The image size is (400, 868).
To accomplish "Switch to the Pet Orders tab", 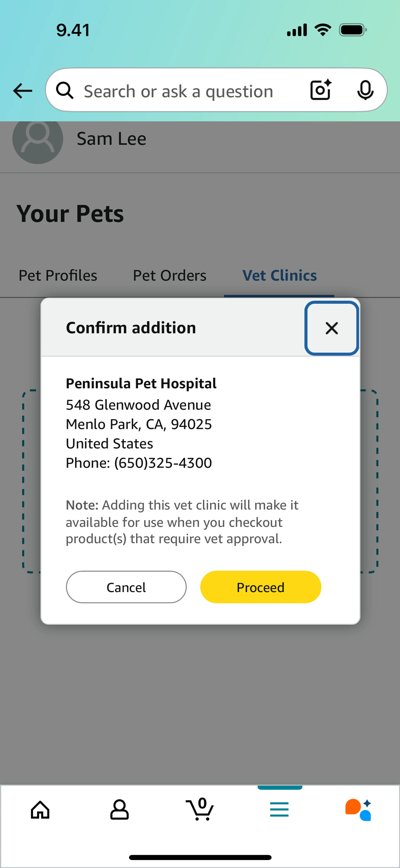I will click(x=170, y=276).
